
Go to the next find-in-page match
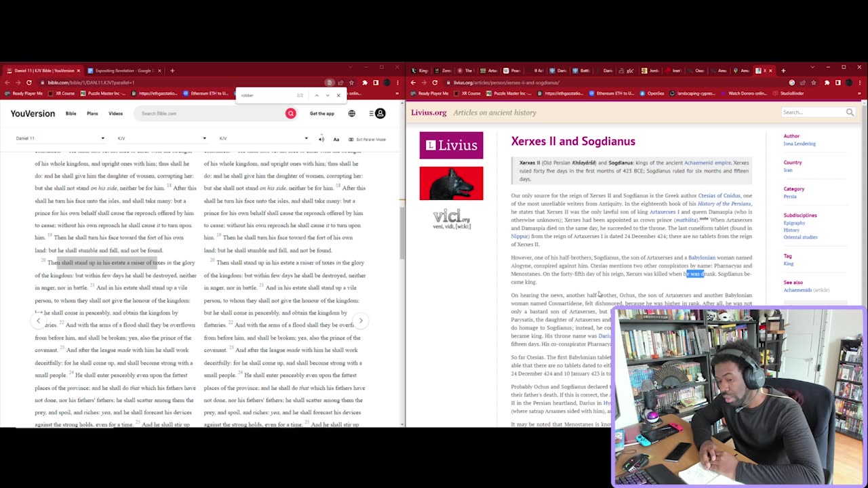(x=328, y=96)
